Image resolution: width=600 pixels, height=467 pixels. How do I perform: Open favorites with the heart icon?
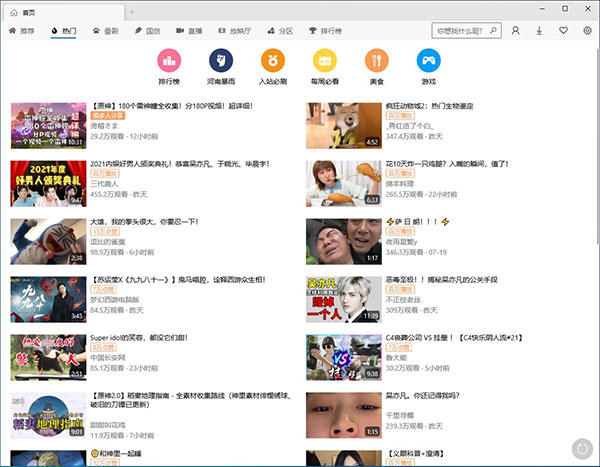pos(565,31)
